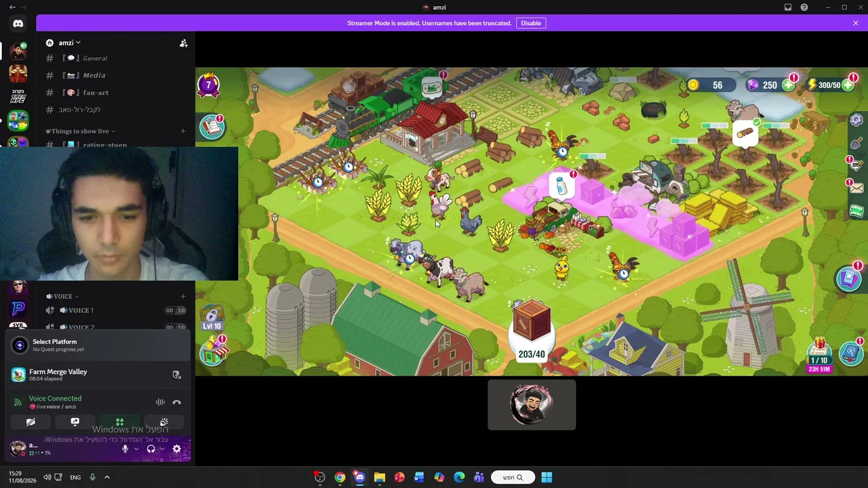Open Chrome from the taskbar

(340, 477)
